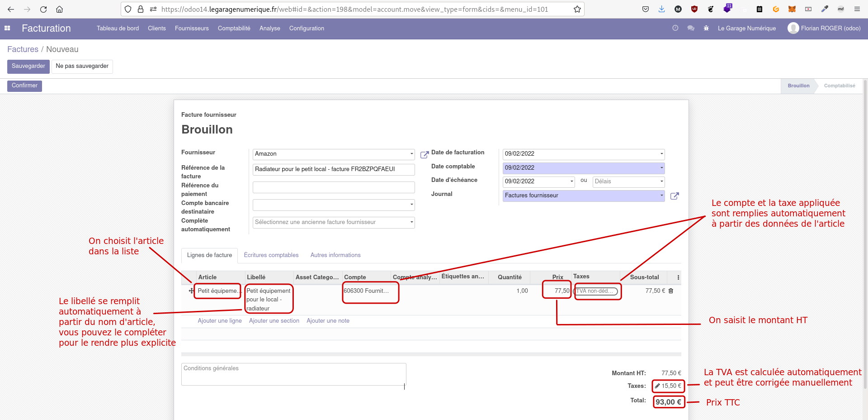Switch to Écritures comptables tab

tap(271, 255)
